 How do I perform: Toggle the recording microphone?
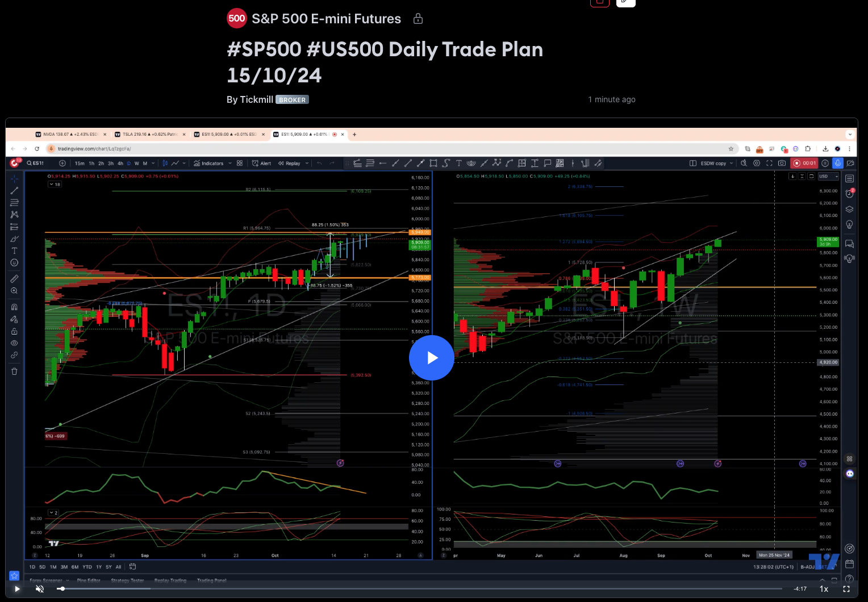click(837, 163)
